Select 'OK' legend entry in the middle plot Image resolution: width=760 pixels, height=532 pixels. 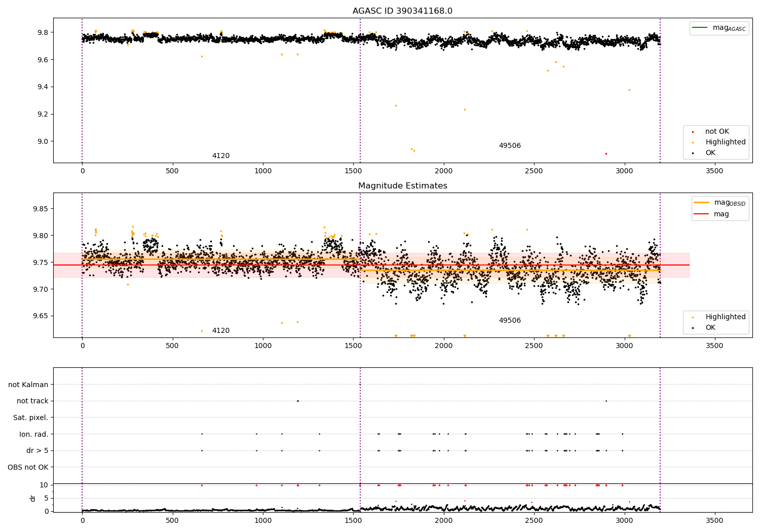pos(703,328)
